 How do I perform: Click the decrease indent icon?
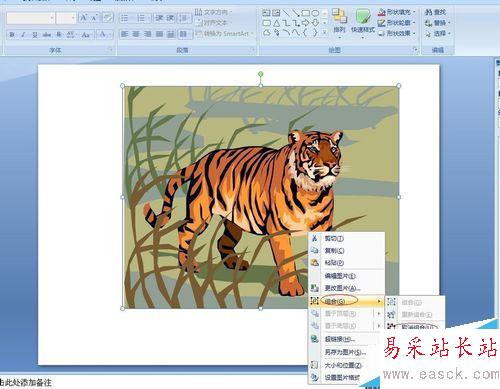159,18
